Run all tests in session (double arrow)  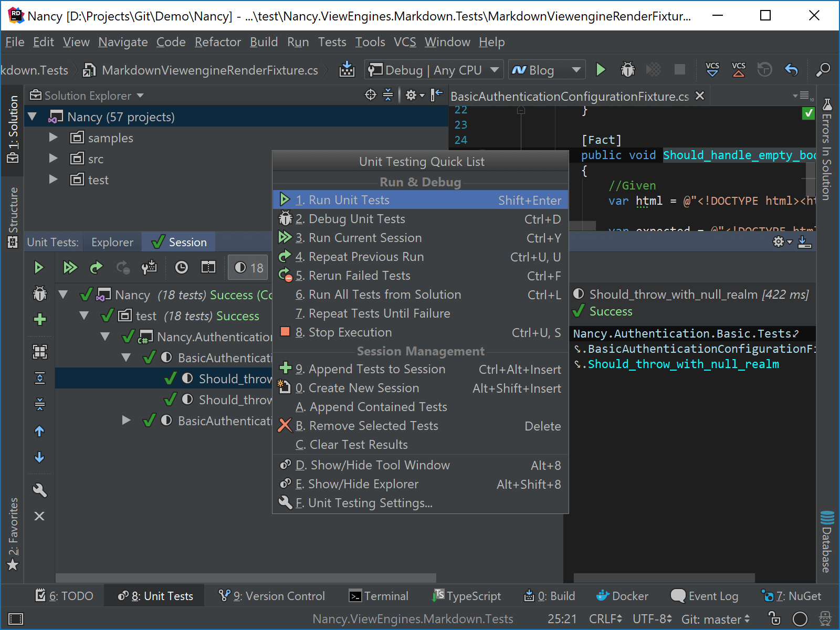point(70,268)
